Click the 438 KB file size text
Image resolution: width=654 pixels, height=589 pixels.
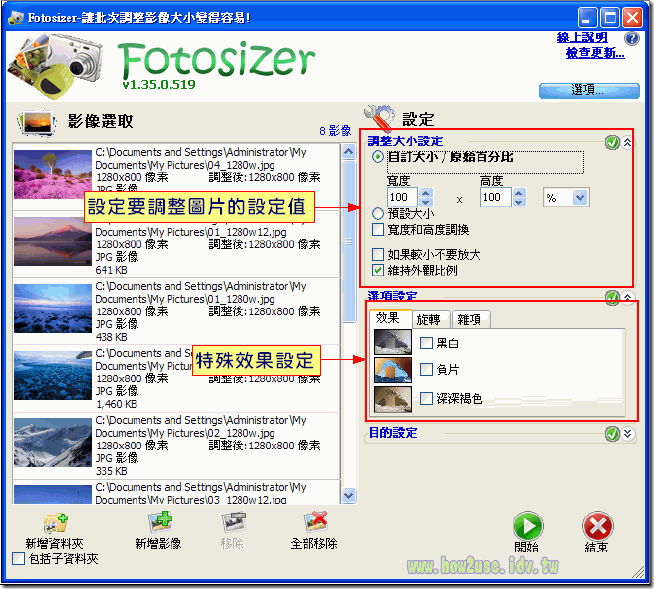point(111,337)
